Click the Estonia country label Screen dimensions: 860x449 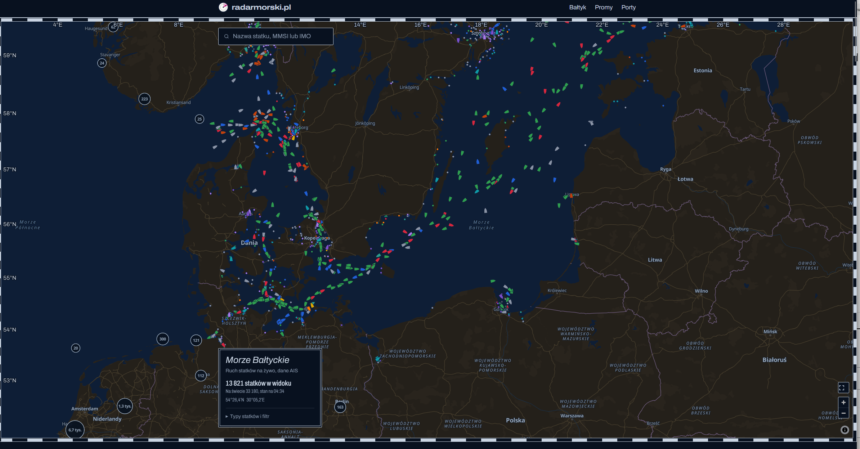pos(703,71)
